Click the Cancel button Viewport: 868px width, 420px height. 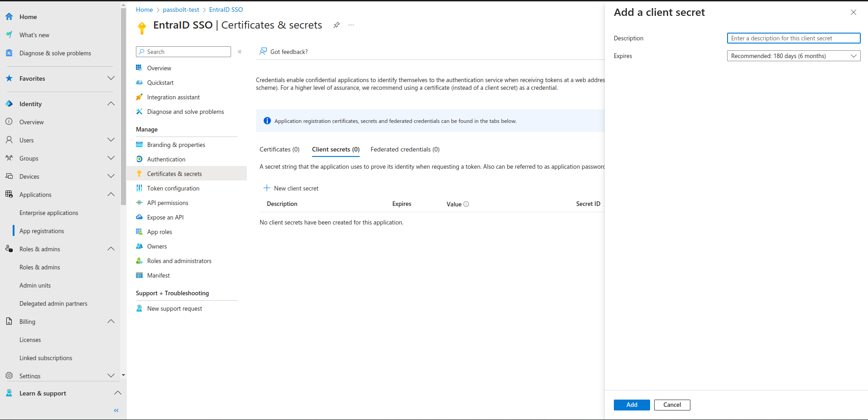[x=672, y=405]
